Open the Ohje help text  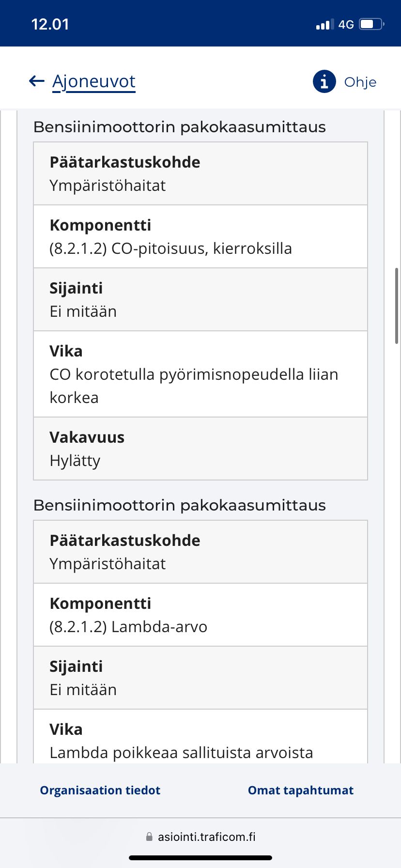pos(360,82)
